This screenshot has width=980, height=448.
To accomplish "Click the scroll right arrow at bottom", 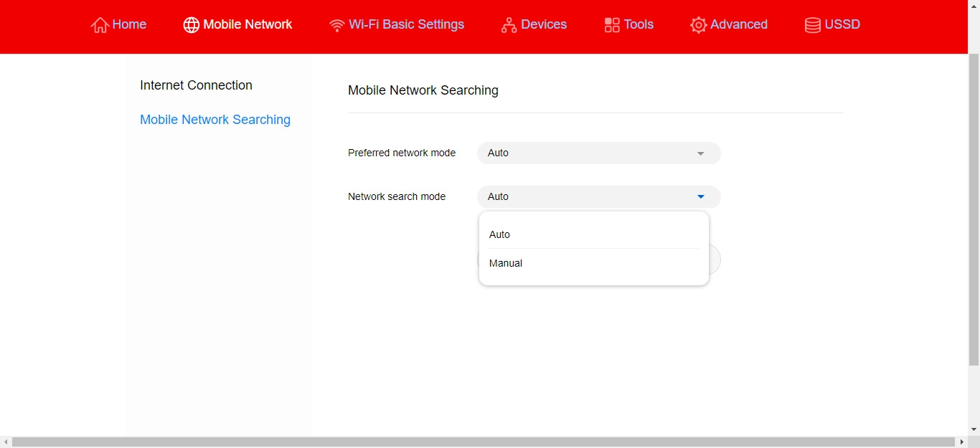I will 961,442.
